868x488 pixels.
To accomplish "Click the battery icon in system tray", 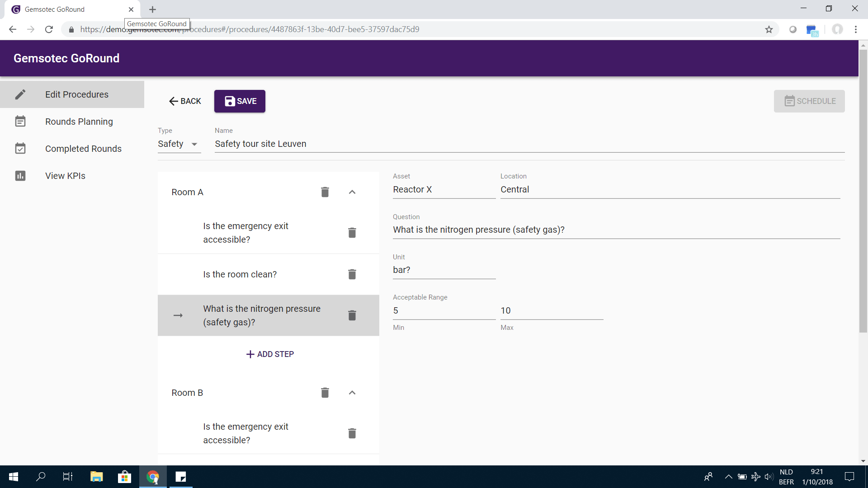I will pos(742,477).
